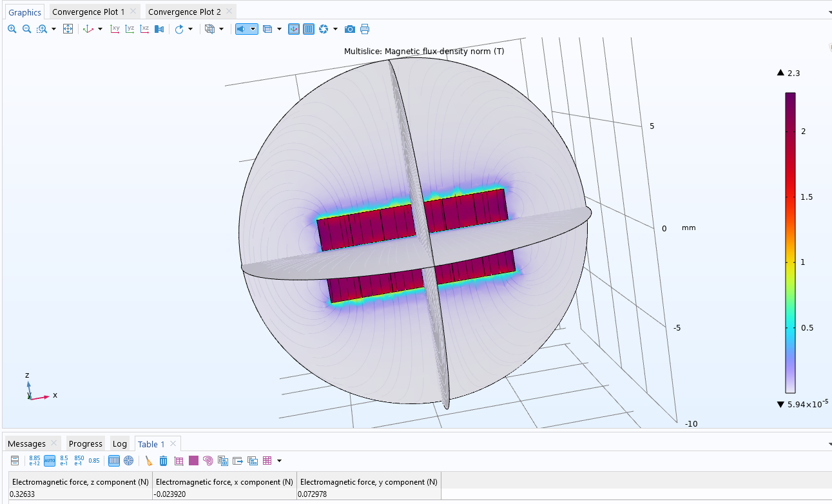Switch to the Convergence Plot 1 tab

(x=88, y=12)
